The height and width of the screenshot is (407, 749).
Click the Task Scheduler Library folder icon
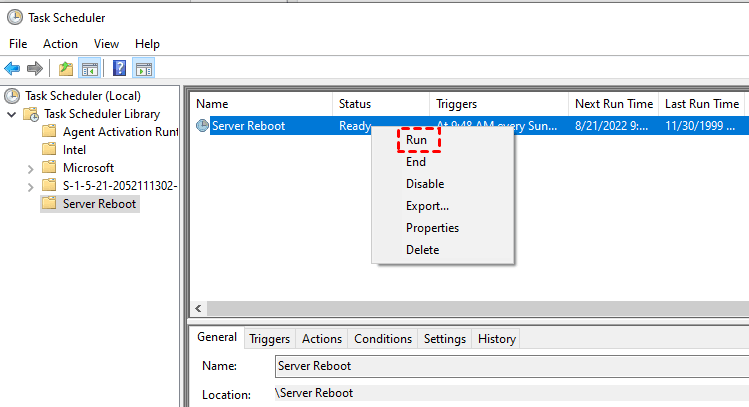click(x=31, y=114)
